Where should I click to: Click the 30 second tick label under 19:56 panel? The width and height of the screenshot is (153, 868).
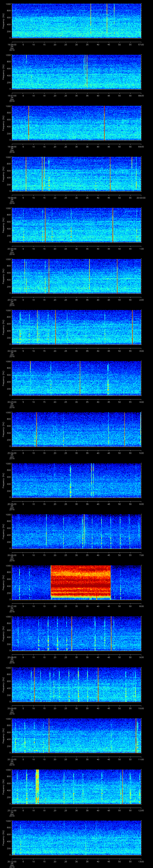(x=76, y=44)
